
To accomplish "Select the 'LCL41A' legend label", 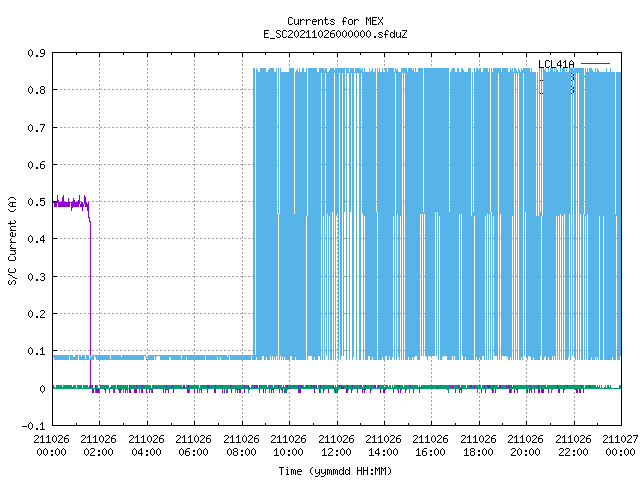I will (556, 64).
